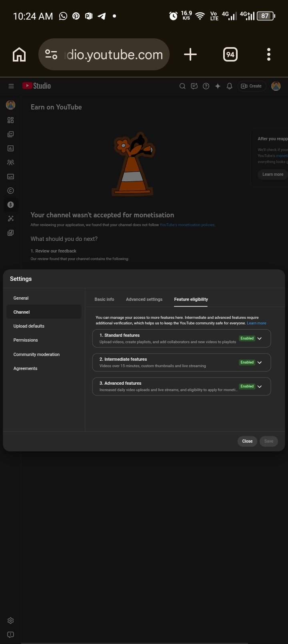Go to Content sidebar icon
Viewport: 288px width, 644px height.
tap(11, 134)
